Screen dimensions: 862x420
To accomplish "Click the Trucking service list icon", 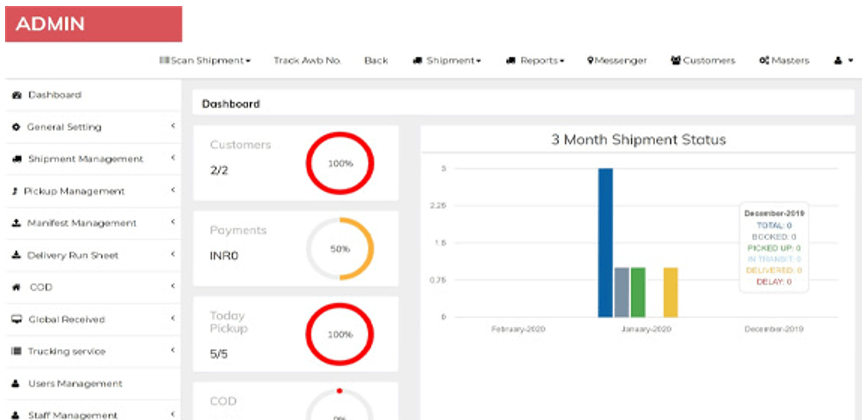I will (x=16, y=351).
